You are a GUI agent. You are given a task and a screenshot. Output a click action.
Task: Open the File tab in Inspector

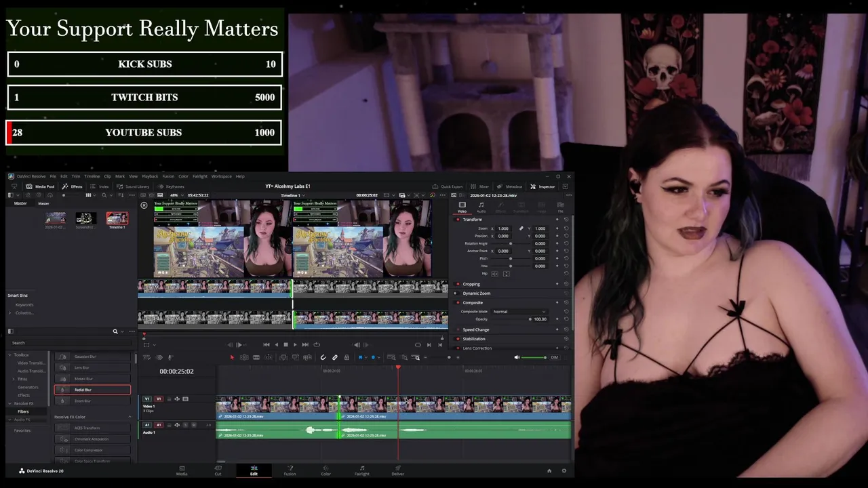click(560, 207)
